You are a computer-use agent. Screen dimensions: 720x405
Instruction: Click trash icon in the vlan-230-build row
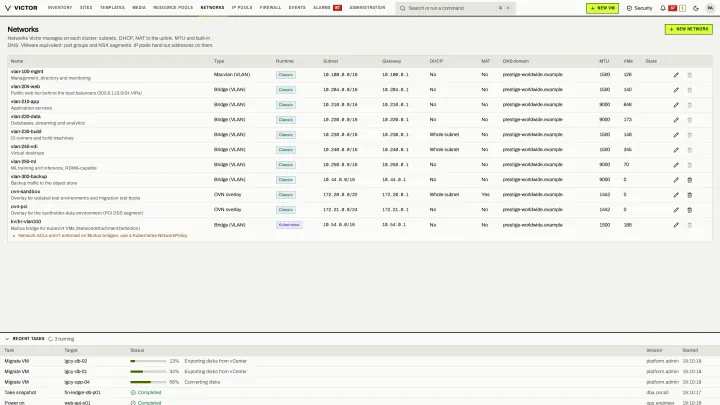pos(689,135)
